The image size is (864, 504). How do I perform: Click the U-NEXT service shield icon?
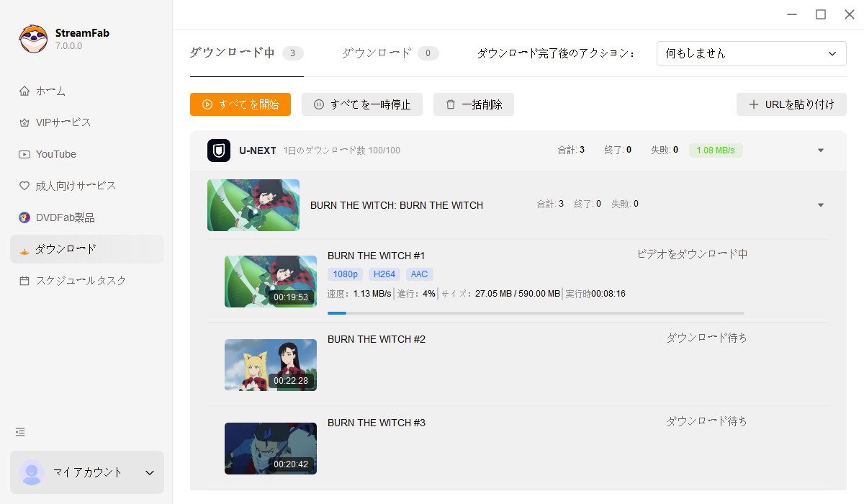click(218, 150)
